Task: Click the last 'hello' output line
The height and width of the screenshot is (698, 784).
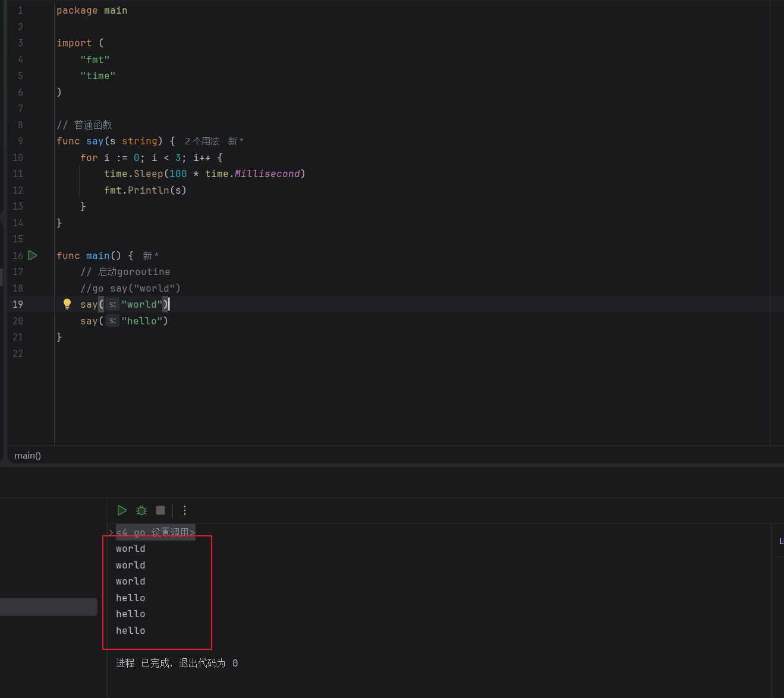Action: [x=131, y=631]
